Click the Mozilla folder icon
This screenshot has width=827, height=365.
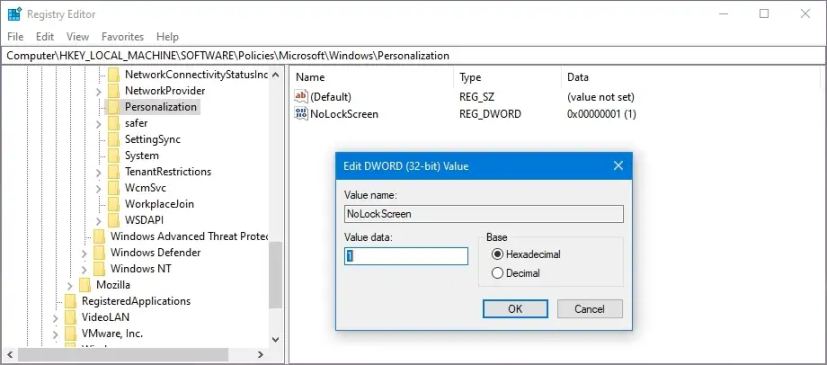pos(85,285)
